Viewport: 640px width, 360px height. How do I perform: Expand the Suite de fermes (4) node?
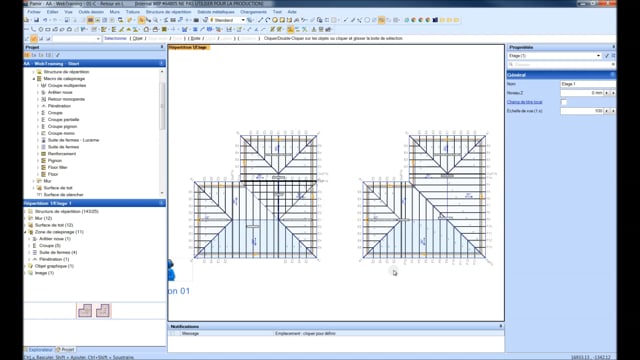(29, 253)
